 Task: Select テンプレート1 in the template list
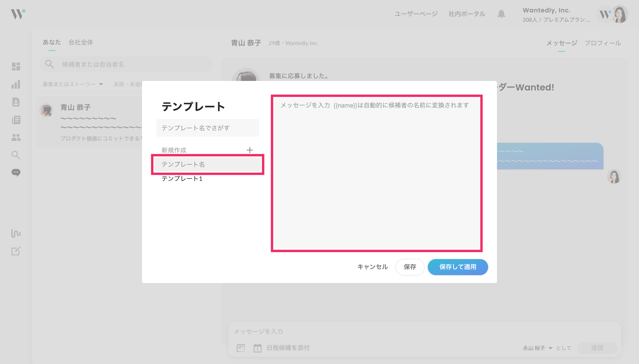tap(182, 178)
